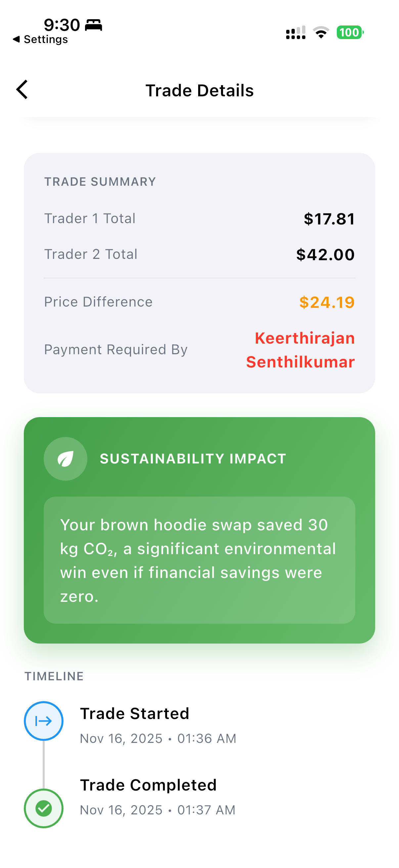Select the Trader 1 Total amount $17.81
Viewport: 399px width, 868px height.
click(329, 219)
